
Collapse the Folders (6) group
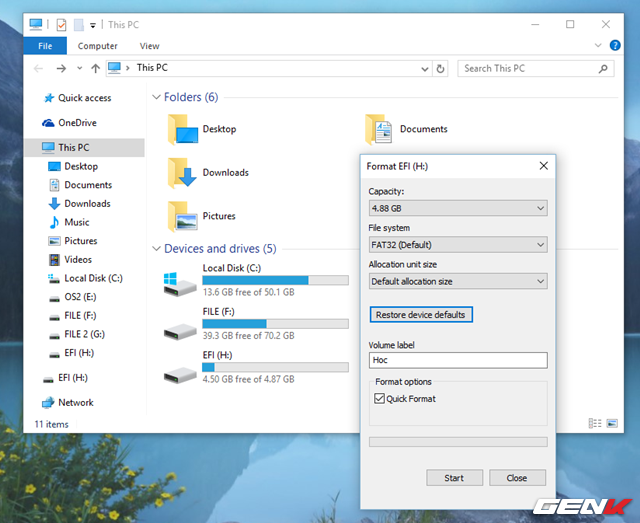coord(156,97)
